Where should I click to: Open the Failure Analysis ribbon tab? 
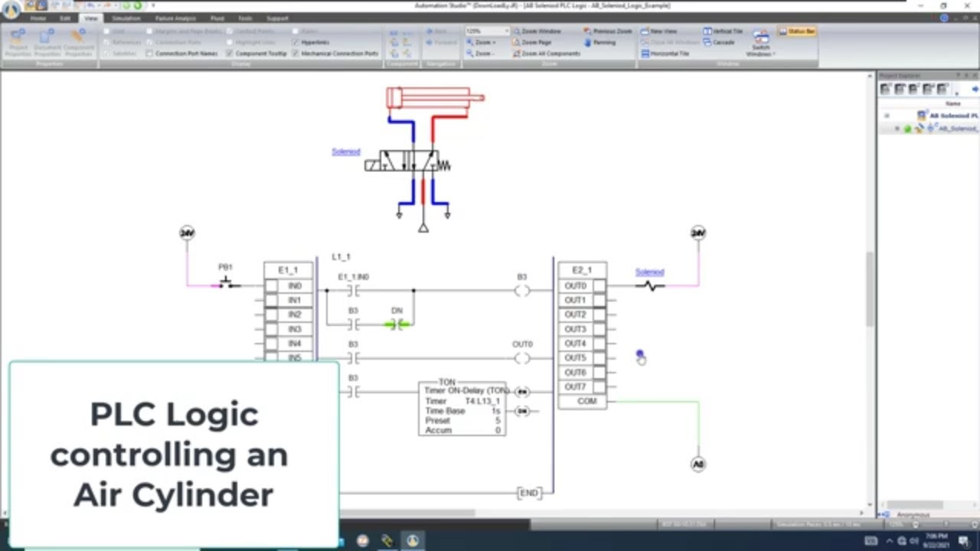click(175, 18)
